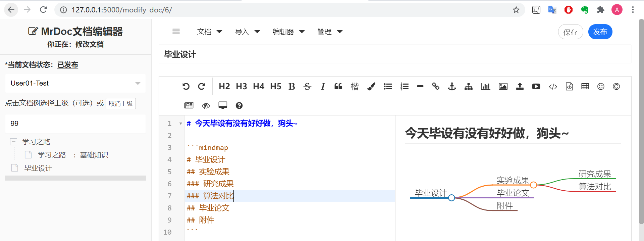Open fullscreen preview desktop icon
The image size is (644, 241).
(223, 105)
